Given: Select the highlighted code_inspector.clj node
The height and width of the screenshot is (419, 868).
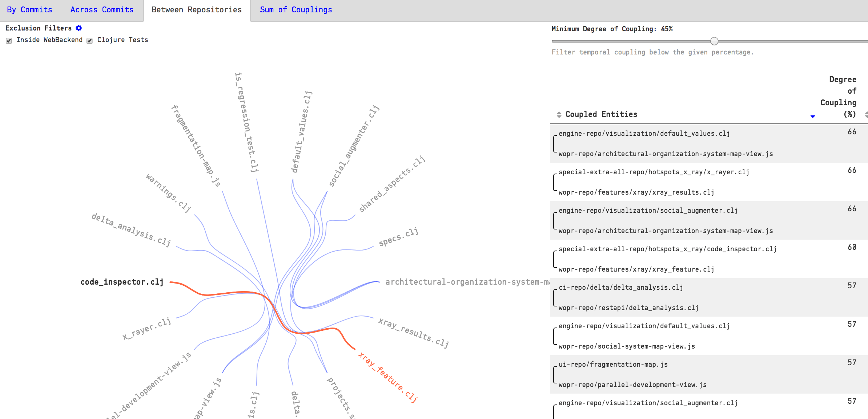Looking at the screenshot, I should 122,282.
